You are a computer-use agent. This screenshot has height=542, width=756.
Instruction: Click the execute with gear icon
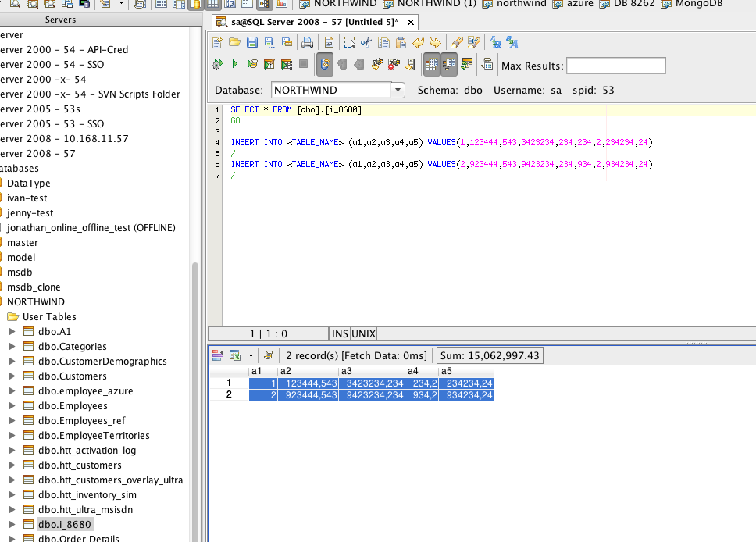pyautogui.click(x=217, y=64)
